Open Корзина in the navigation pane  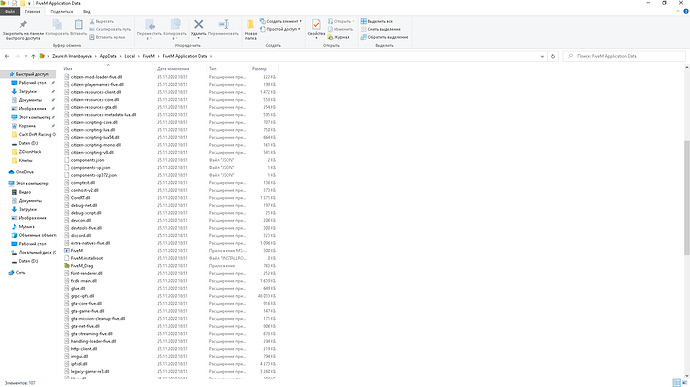(x=27, y=126)
